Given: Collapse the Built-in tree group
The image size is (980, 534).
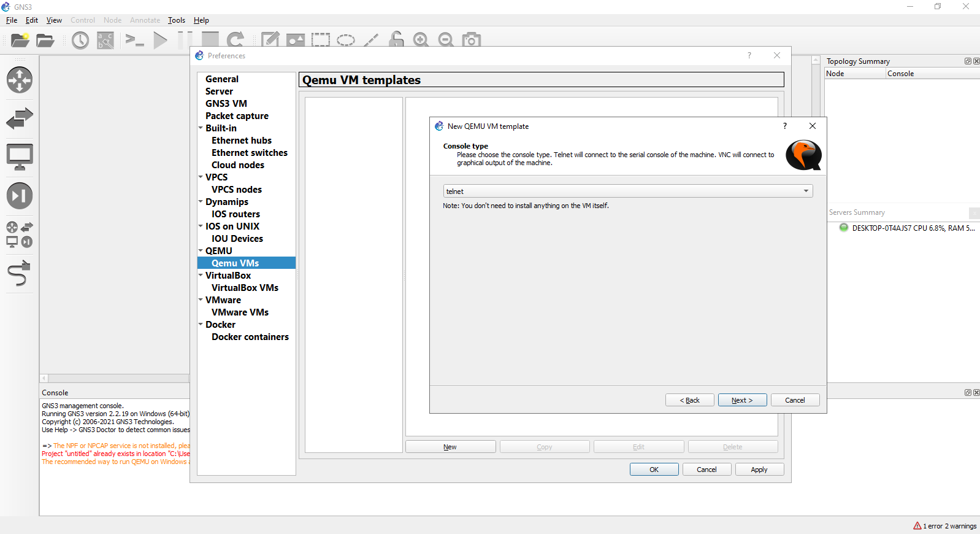Looking at the screenshot, I should click(x=201, y=128).
